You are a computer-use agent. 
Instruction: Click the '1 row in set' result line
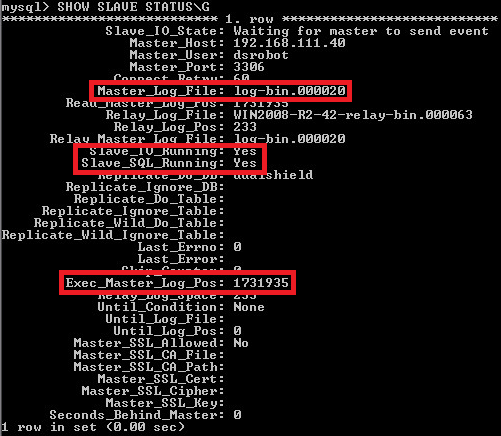93,427
